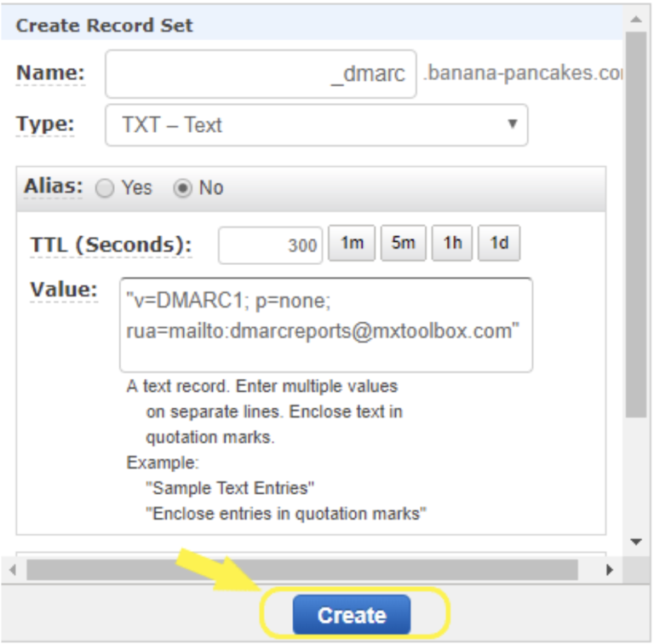This screenshot has width=654, height=644.
Task: Click the underlined Name label
Action: 50,73
